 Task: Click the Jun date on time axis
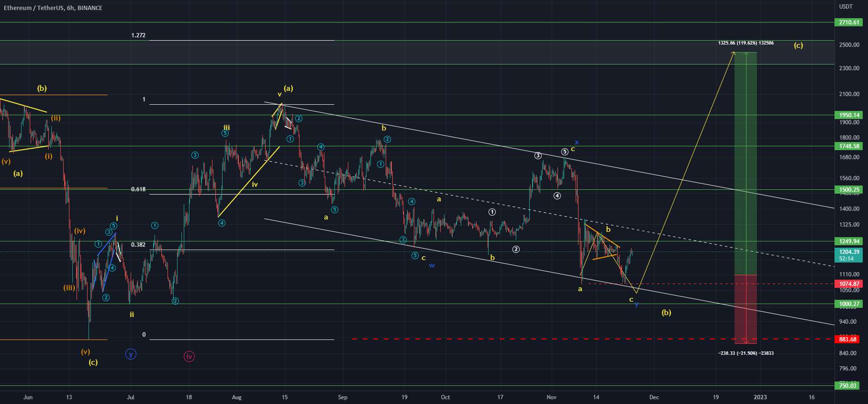pyautogui.click(x=28, y=397)
